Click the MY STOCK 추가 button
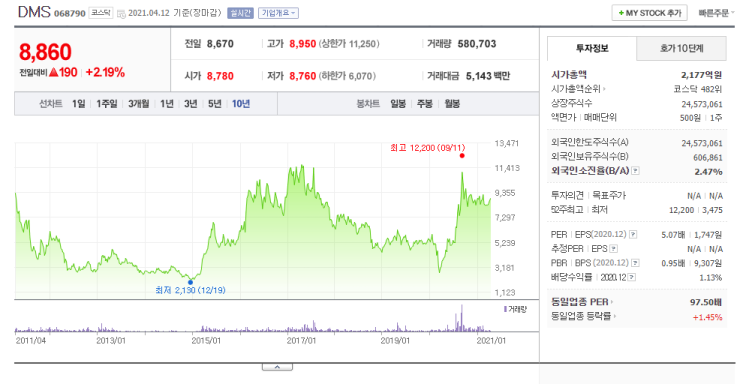This screenshot has width=743, height=384. (x=650, y=13)
